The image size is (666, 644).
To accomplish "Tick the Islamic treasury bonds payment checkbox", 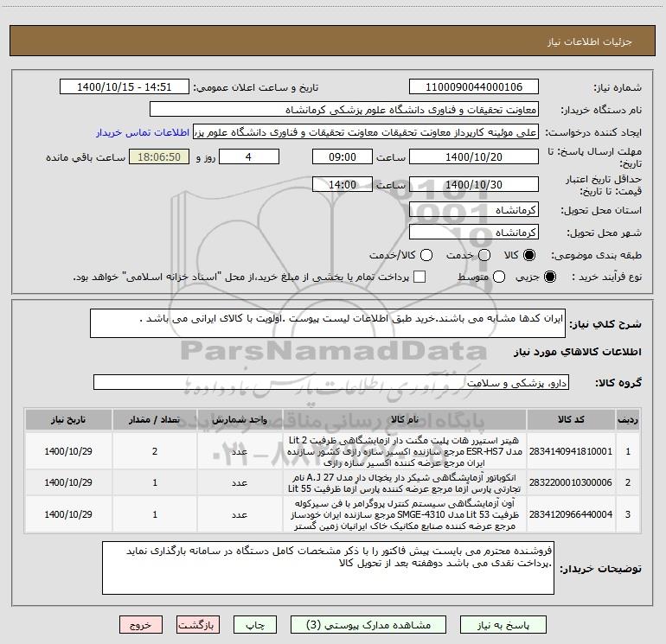I will [419, 277].
